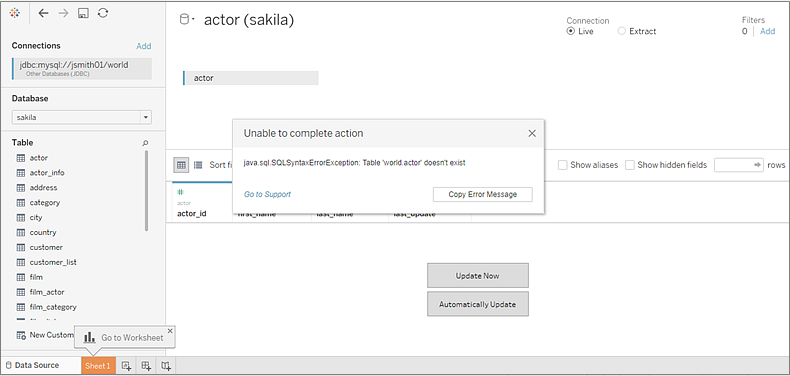Select the Live connection option
This screenshot has height=376, width=790.
coord(570,31)
